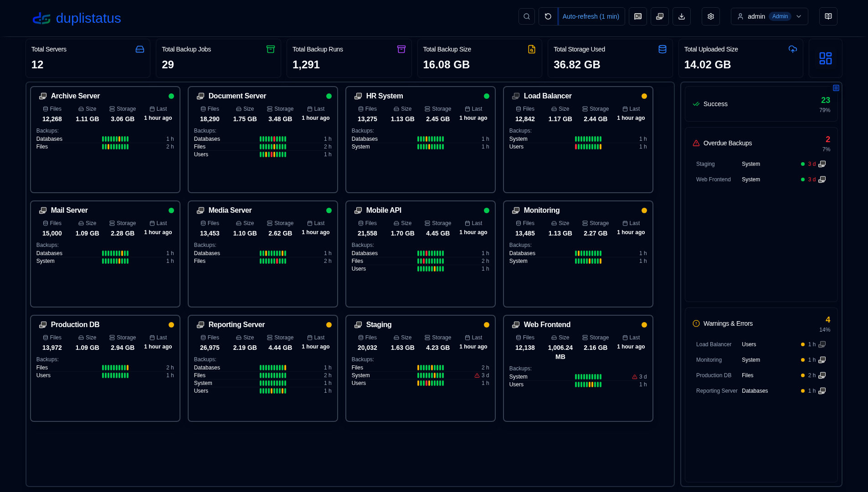Viewport: 868px width, 492px height.
Task: Click Monitoring warning row server icon
Action: [x=822, y=360]
